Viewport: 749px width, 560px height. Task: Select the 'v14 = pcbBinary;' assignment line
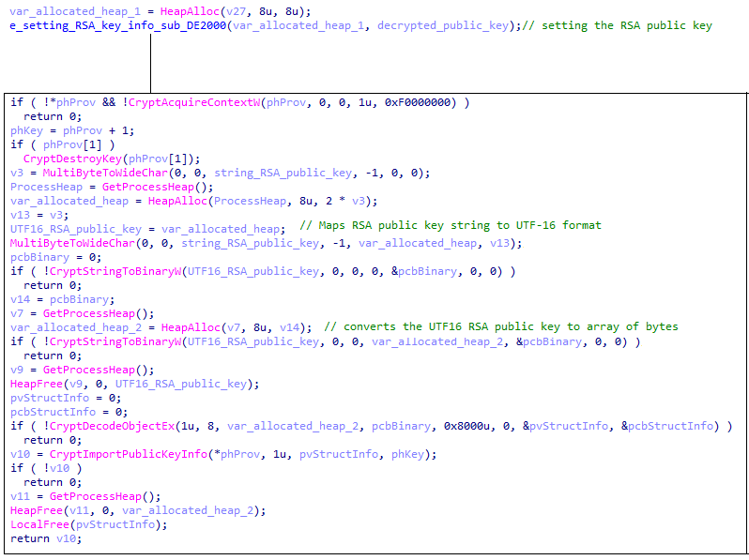(58, 299)
